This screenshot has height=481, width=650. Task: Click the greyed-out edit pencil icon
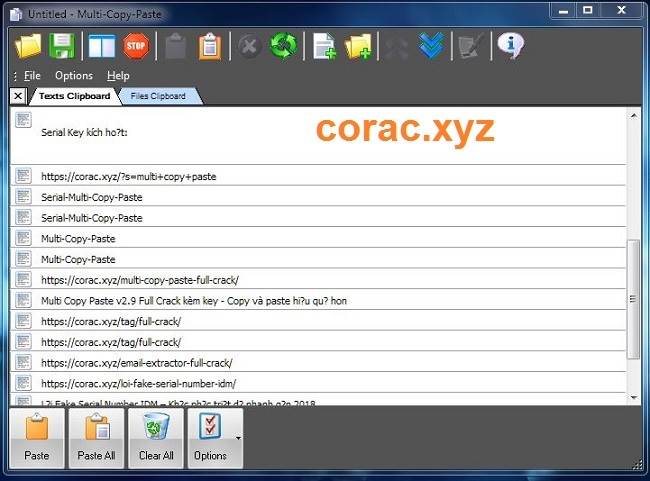coord(471,46)
